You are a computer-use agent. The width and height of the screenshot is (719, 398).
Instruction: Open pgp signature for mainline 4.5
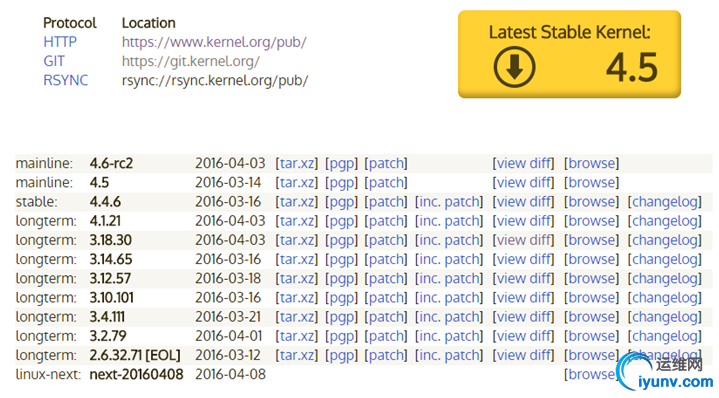(x=341, y=182)
